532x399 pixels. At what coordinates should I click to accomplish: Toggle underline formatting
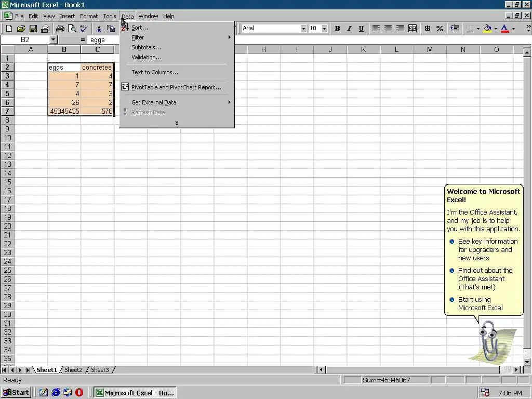361,29
